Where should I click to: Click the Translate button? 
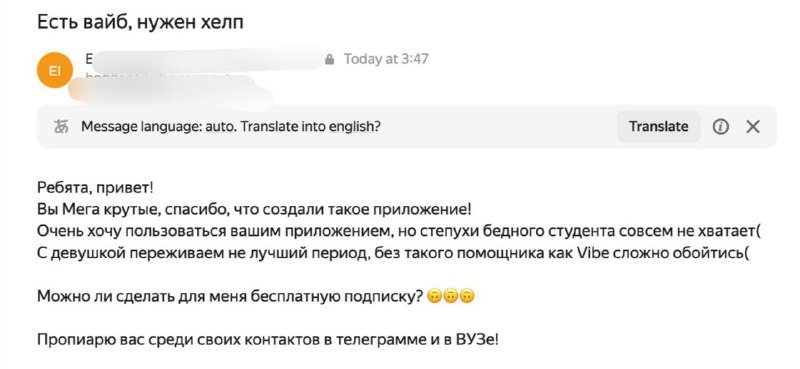658,126
